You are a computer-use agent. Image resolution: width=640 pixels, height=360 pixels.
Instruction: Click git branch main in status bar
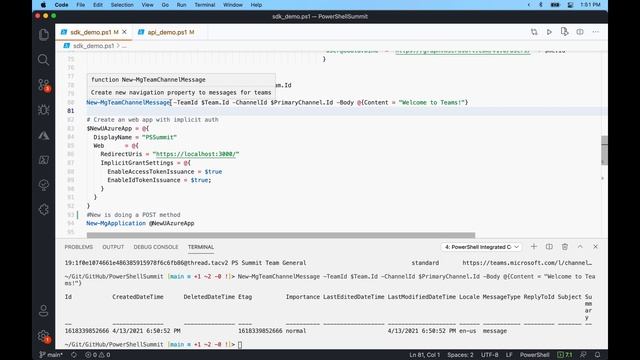click(51, 355)
